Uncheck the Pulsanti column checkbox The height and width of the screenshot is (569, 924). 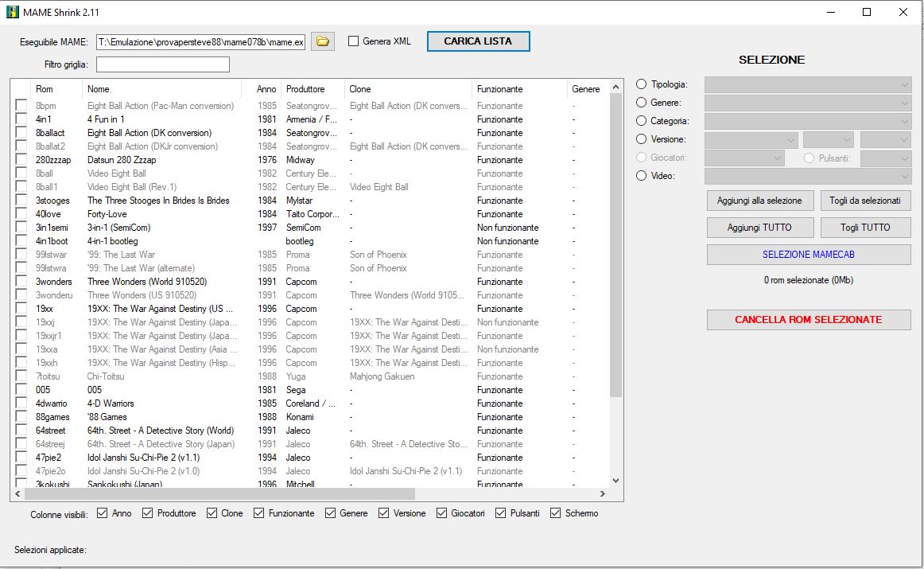(500, 513)
